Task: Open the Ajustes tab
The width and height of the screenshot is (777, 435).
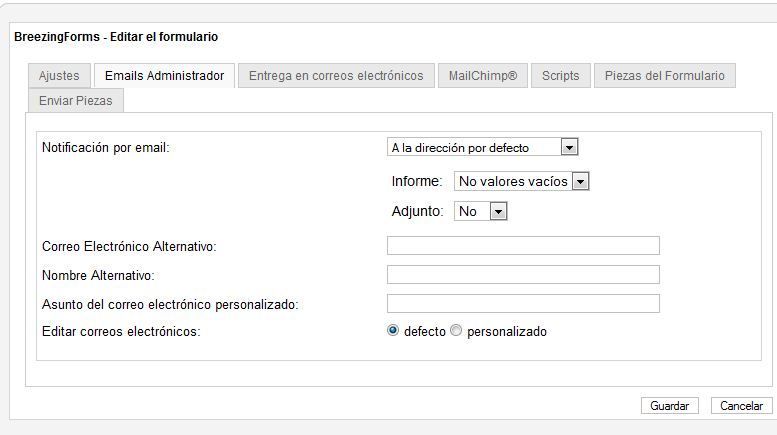Action: tap(59, 76)
